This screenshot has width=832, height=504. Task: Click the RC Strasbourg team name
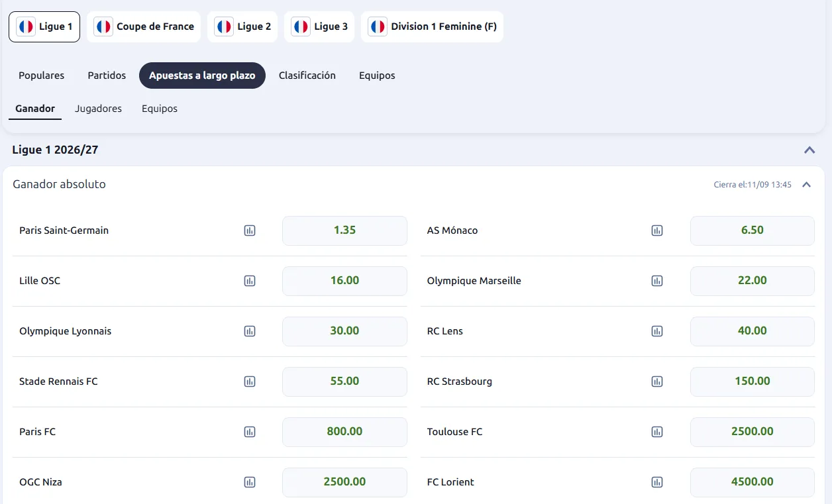(460, 381)
